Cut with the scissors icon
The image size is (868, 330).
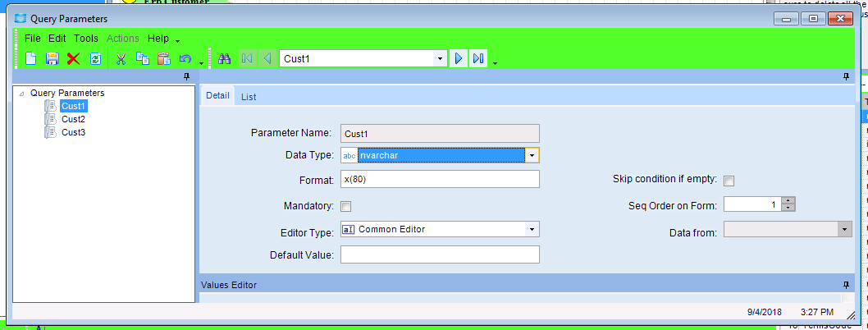coord(121,58)
